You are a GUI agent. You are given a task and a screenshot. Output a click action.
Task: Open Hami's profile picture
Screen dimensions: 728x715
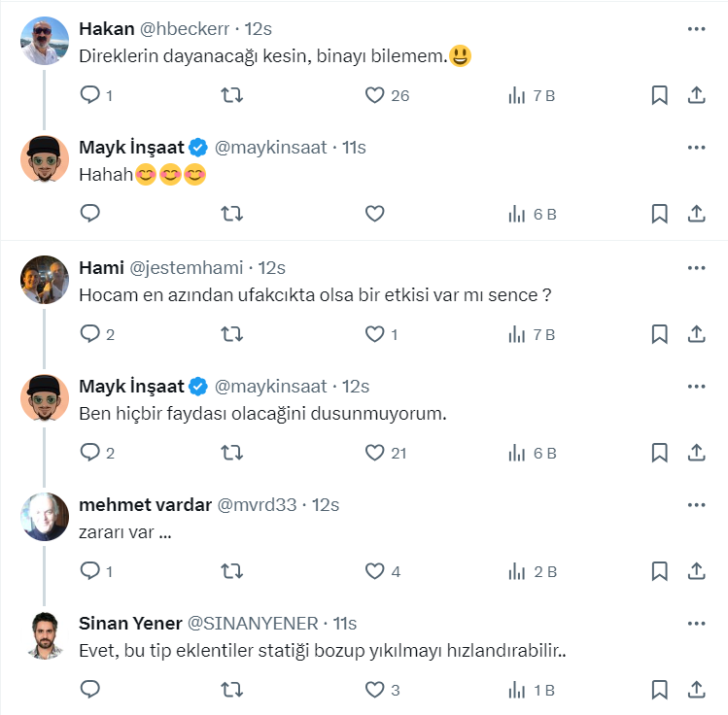(x=44, y=280)
